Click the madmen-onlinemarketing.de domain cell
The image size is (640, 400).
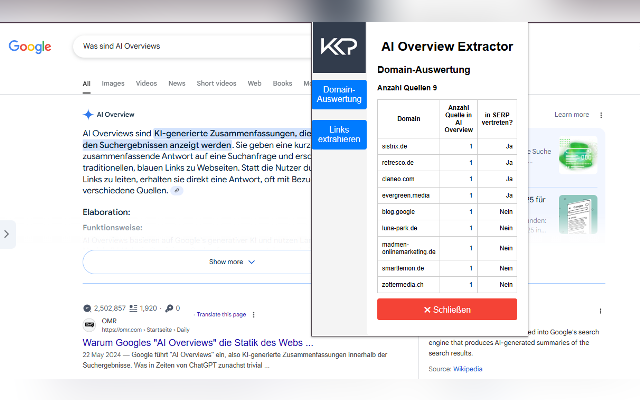409,248
